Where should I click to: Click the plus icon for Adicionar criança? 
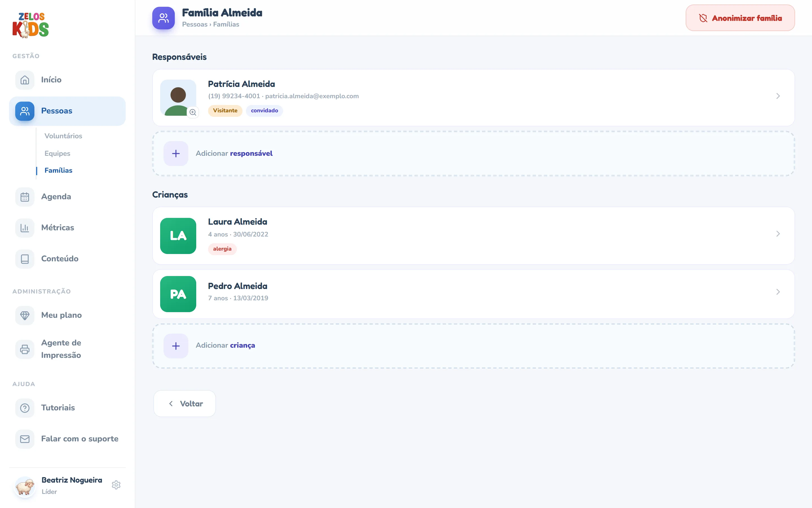(176, 346)
